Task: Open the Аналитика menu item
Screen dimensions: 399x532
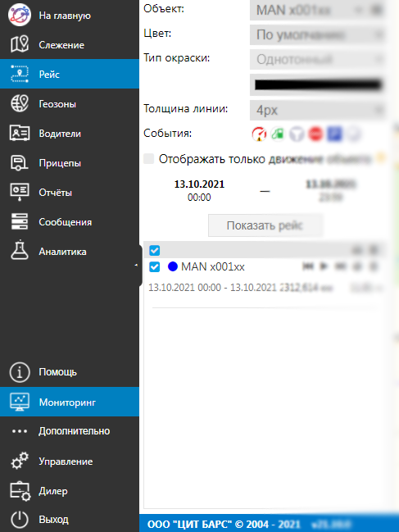Action: (x=70, y=252)
